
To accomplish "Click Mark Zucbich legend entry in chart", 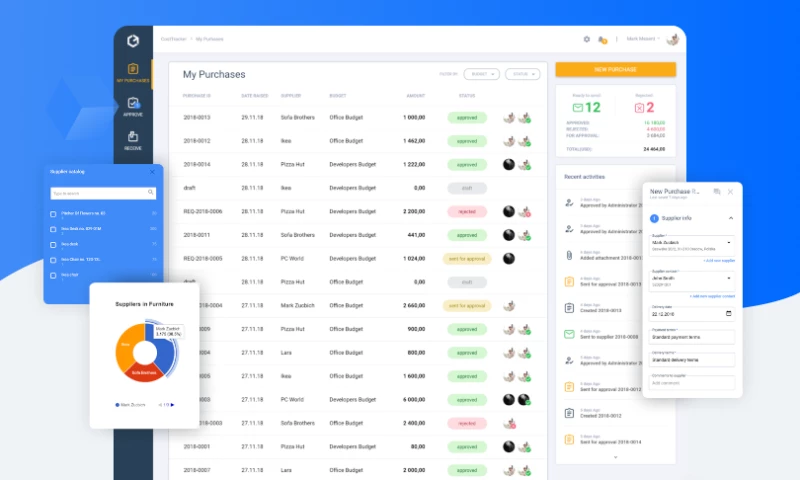I will [x=130, y=405].
